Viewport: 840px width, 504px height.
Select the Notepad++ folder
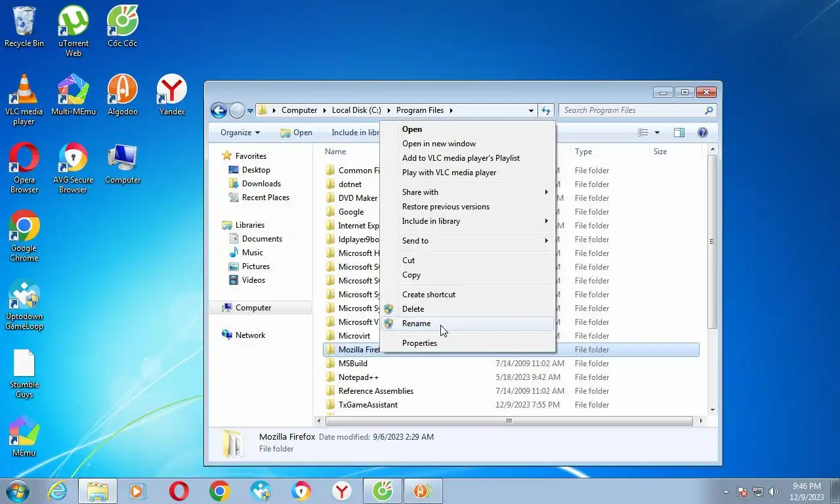(x=358, y=377)
